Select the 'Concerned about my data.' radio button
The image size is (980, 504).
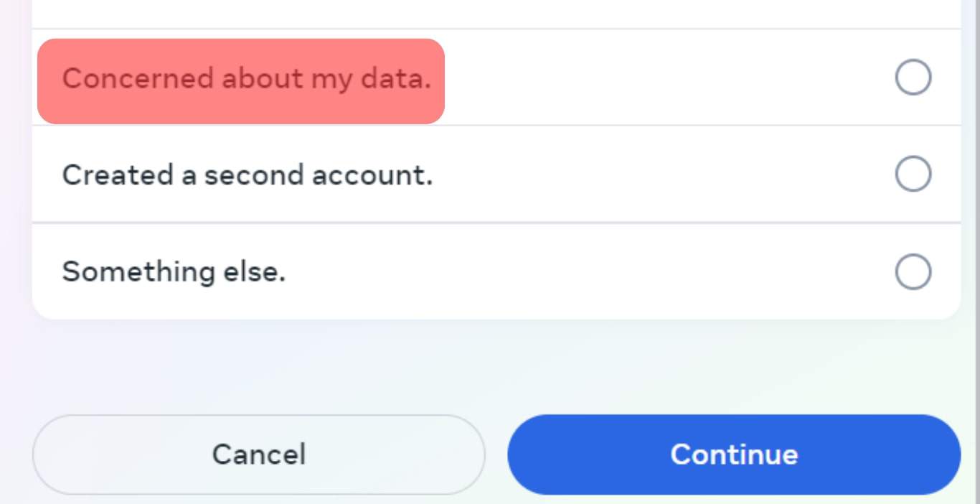coord(913,78)
